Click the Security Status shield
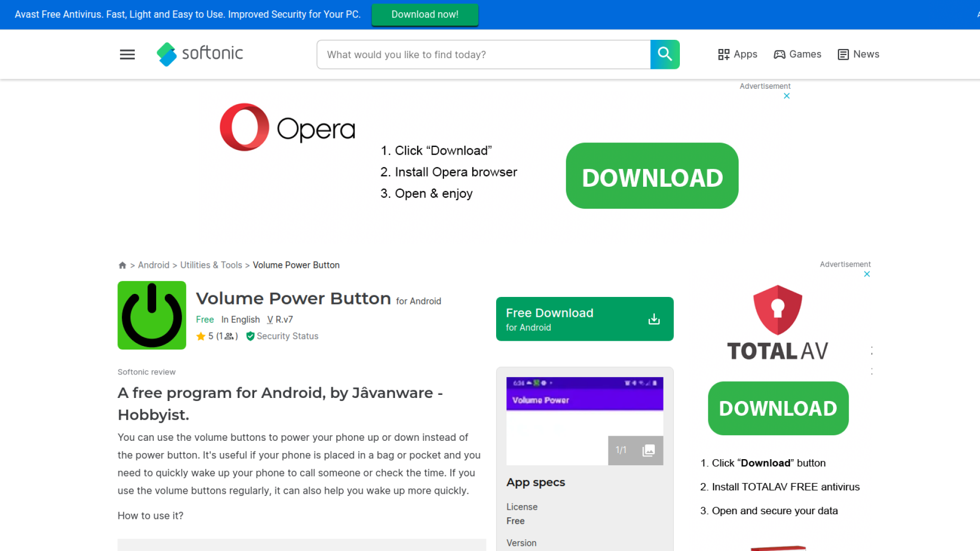The width and height of the screenshot is (980, 551). coord(250,336)
